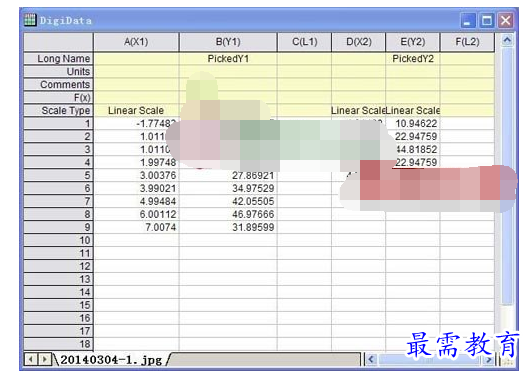Click the horizontal scrollbar right arrow
This screenshot has width=528, height=376.
pos(488,360)
